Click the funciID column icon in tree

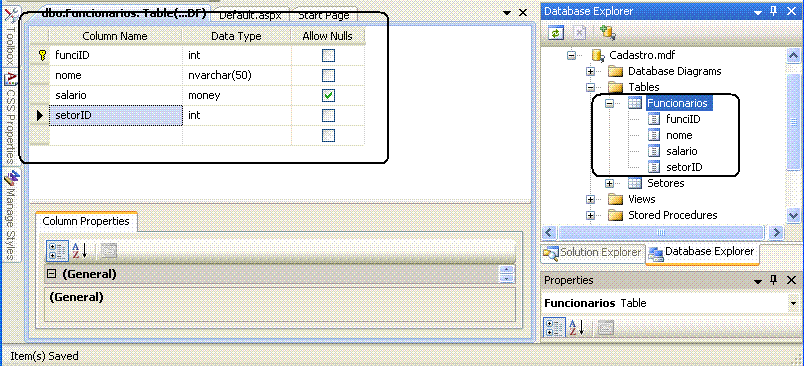(x=654, y=119)
